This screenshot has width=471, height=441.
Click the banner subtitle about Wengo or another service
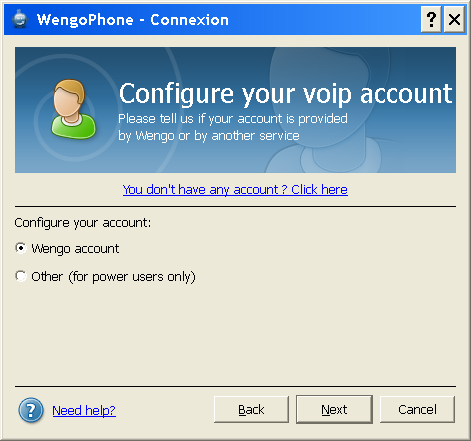(233, 127)
